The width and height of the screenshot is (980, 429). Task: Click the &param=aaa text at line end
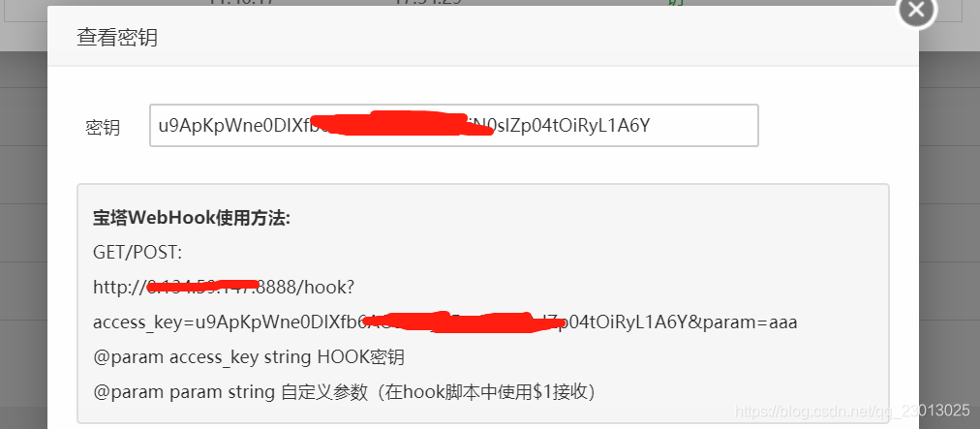tap(742, 322)
